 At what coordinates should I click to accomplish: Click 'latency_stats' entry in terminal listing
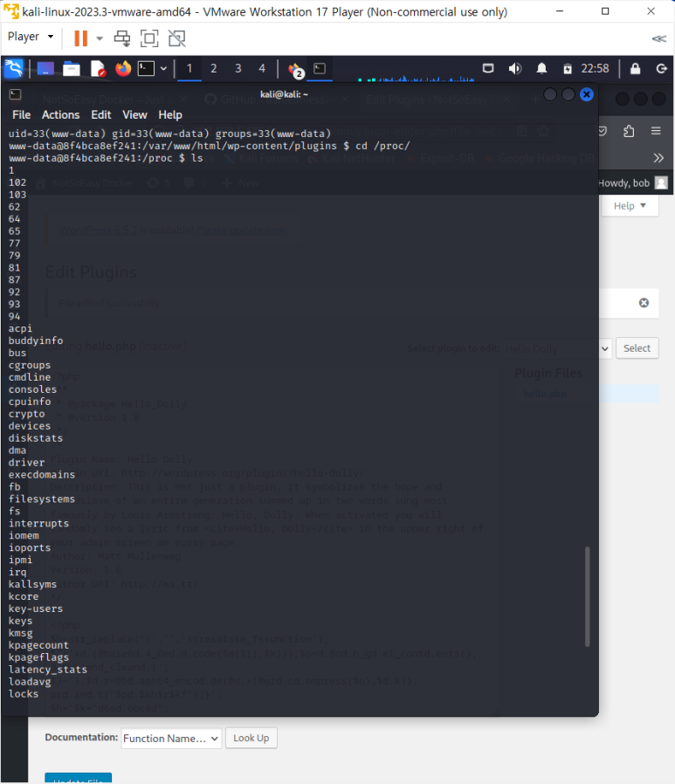coord(47,669)
